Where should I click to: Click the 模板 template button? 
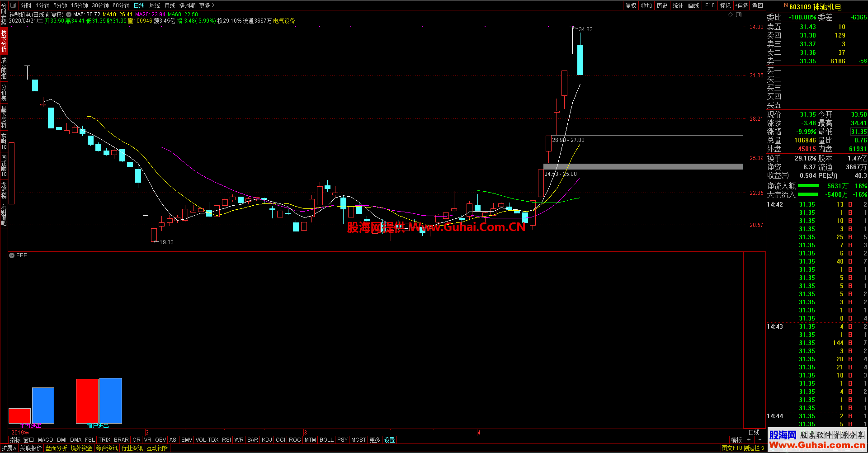click(x=736, y=440)
